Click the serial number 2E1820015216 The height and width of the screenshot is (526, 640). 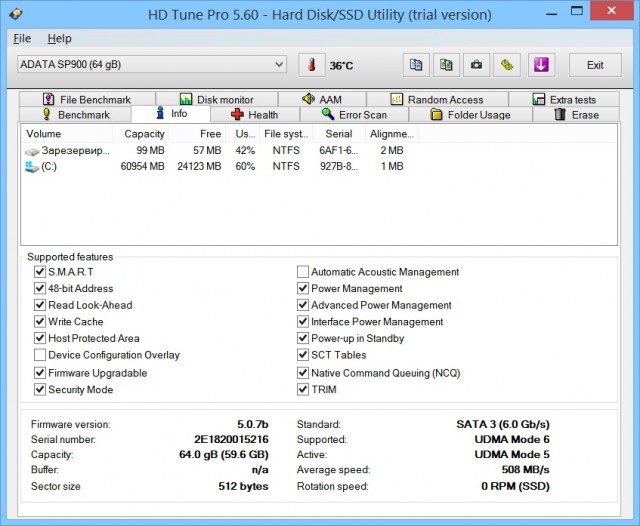231,439
